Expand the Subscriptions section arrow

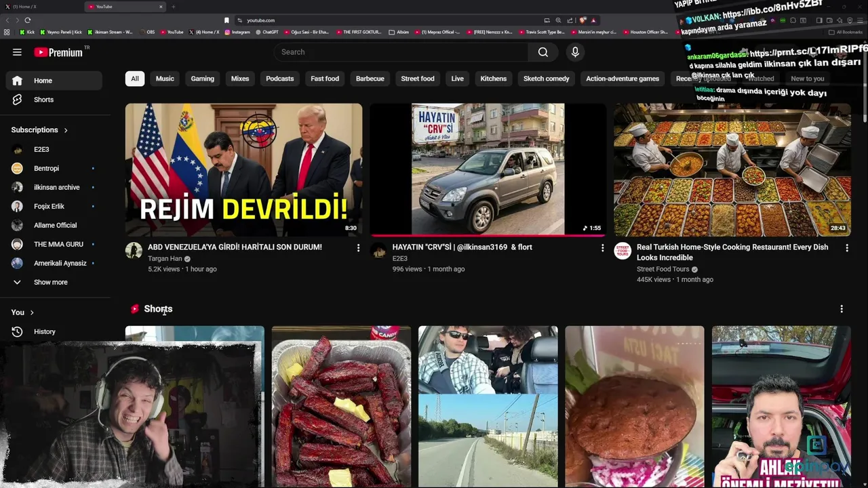[66, 130]
